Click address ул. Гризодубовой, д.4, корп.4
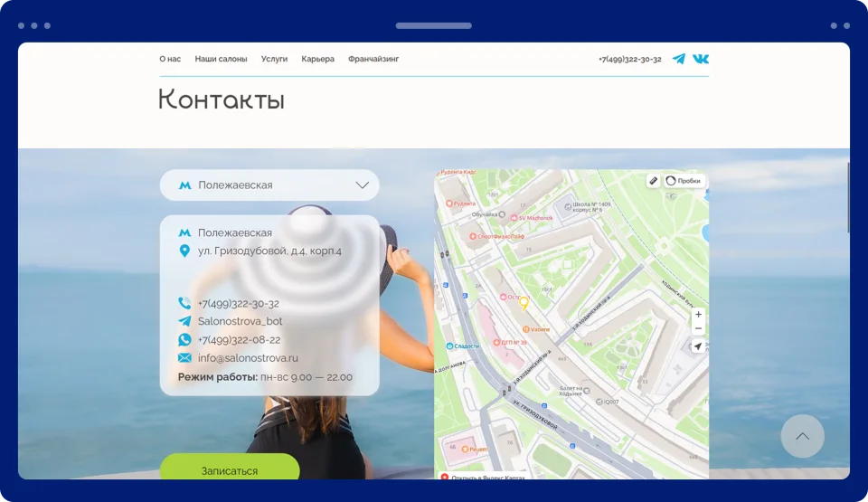868x502 pixels. tap(269, 251)
